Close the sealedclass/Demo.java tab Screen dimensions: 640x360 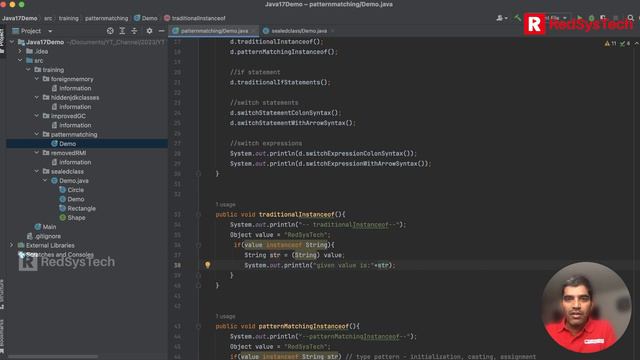tap(333, 31)
